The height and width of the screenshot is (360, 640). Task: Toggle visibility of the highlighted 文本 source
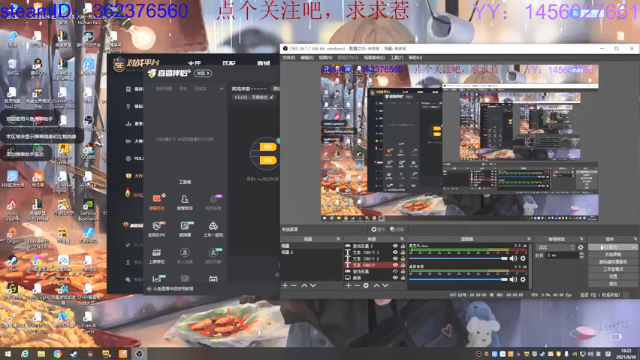pos(395,265)
